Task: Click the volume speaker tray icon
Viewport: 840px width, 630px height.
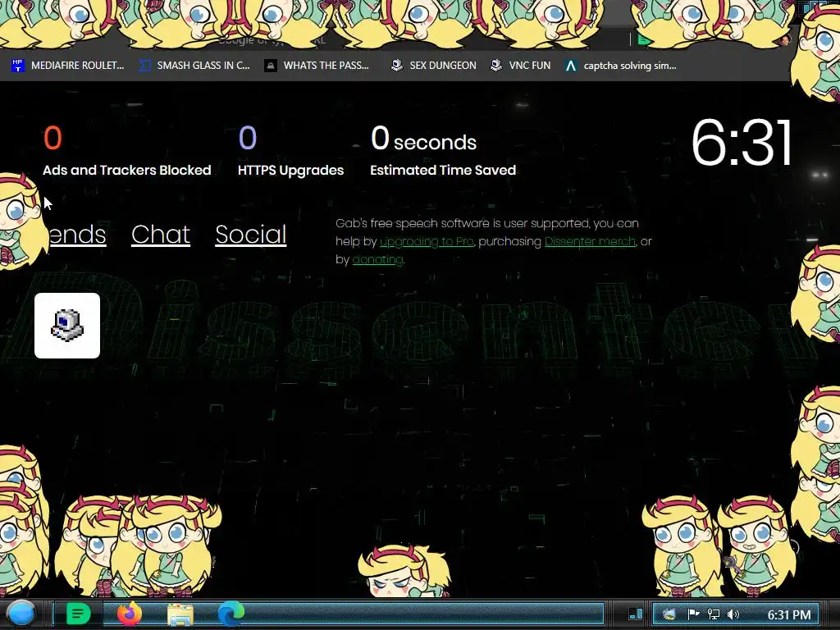Action: tap(733, 614)
